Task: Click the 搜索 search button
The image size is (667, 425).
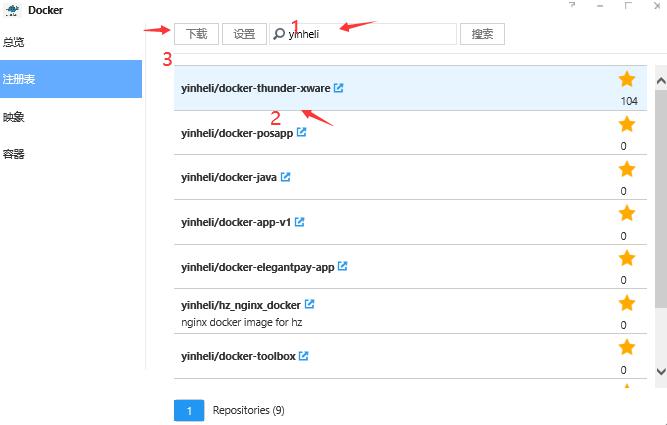Action: tap(482, 34)
